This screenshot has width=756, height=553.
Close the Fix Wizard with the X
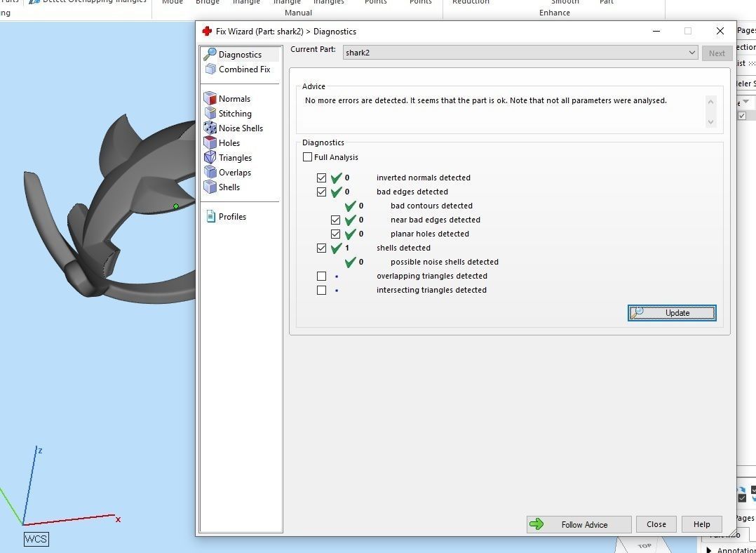coord(720,31)
